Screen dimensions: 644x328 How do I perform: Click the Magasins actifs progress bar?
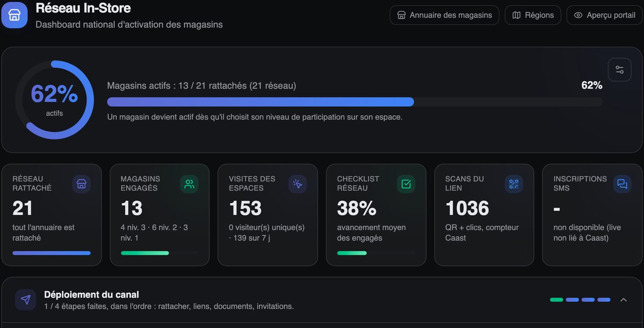point(355,102)
